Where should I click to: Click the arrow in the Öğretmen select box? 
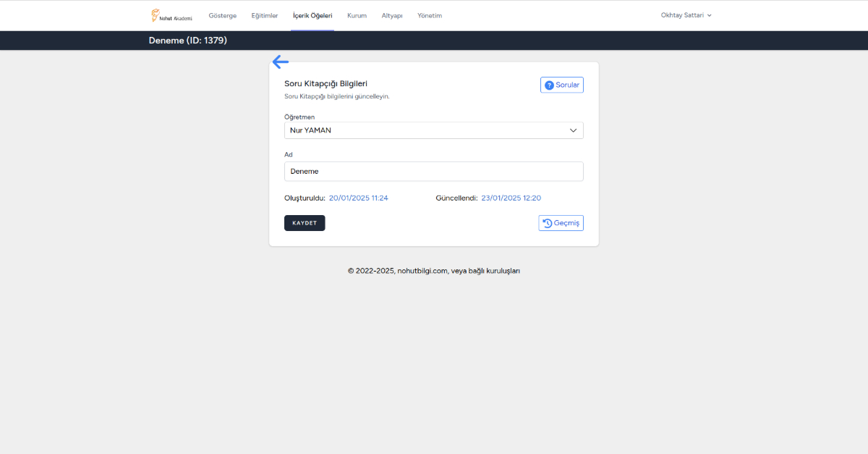(x=573, y=130)
